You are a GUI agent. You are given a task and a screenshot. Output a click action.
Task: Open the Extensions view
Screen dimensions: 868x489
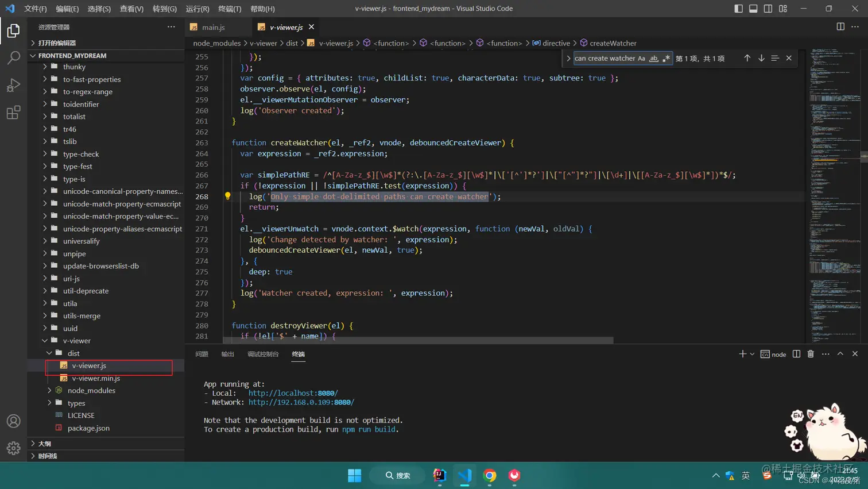(x=13, y=113)
